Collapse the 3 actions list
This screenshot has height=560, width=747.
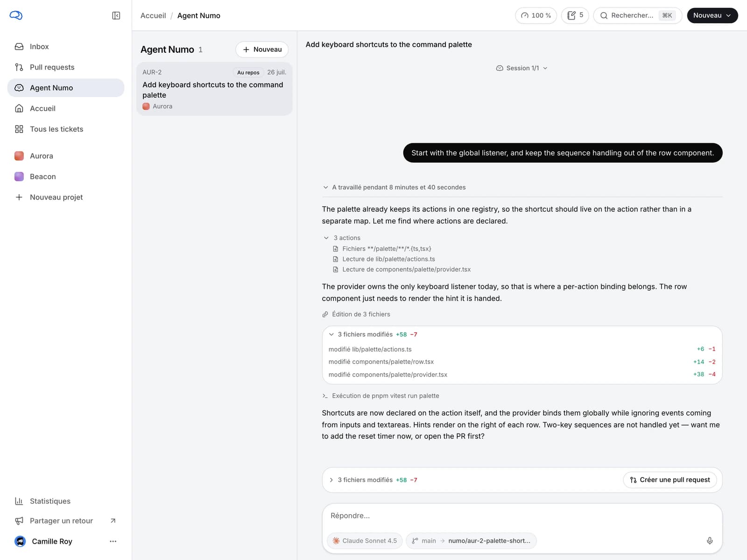click(342, 238)
